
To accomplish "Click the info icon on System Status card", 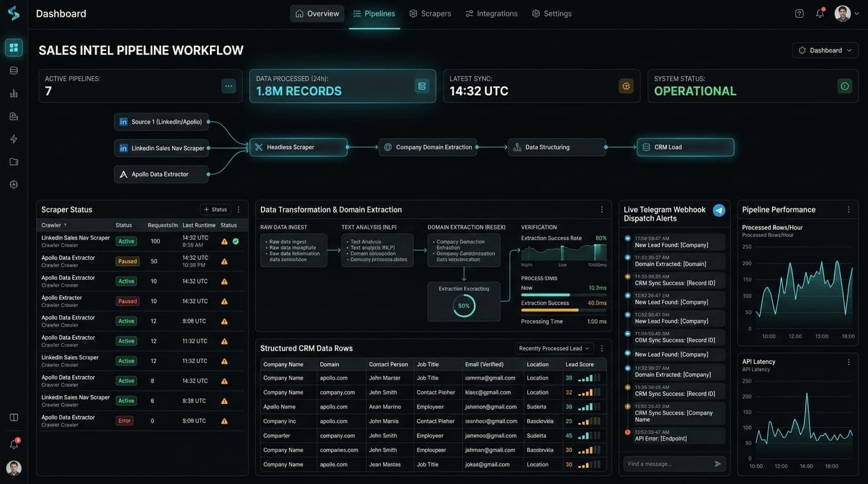I will point(845,86).
